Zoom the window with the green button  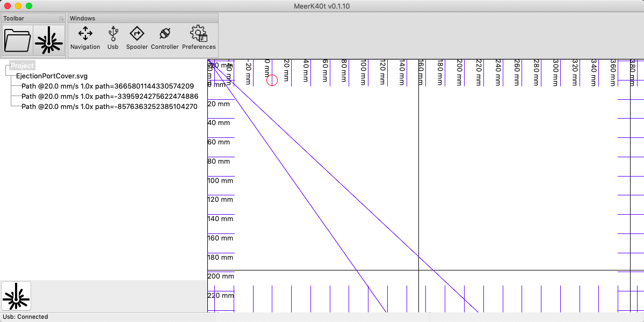tap(29, 6)
